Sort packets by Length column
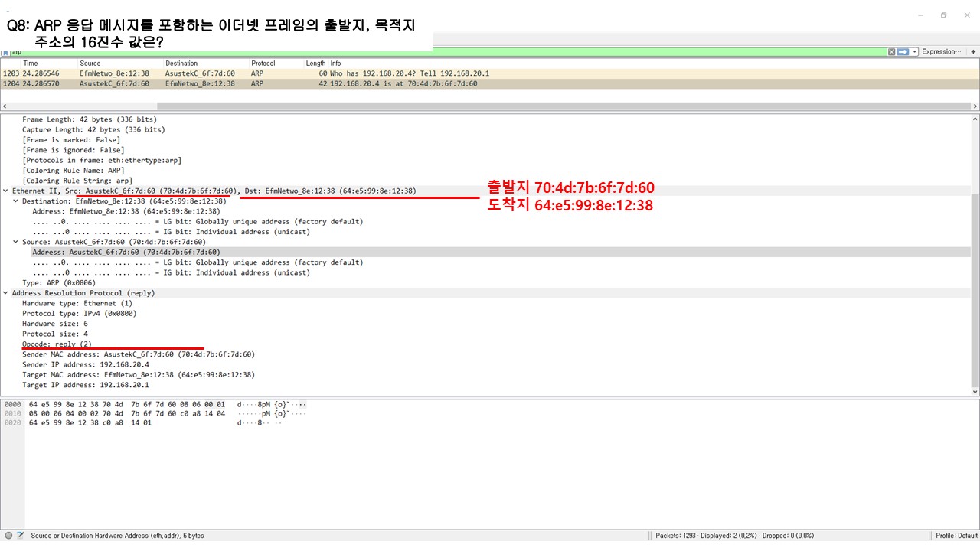980x551 pixels. point(315,64)
